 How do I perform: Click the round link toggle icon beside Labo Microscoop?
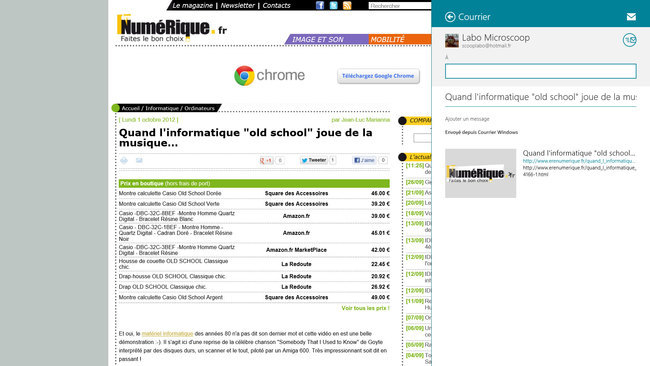coord(629,40)
